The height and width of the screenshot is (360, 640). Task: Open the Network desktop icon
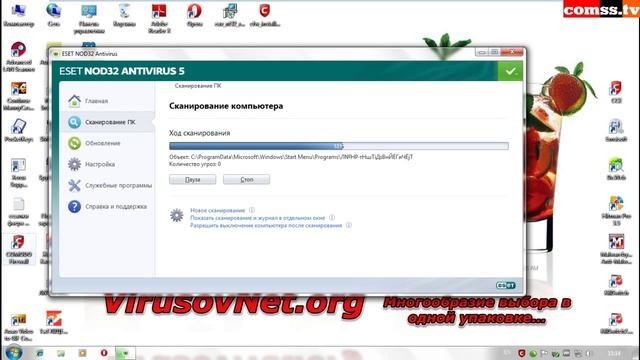53,15
